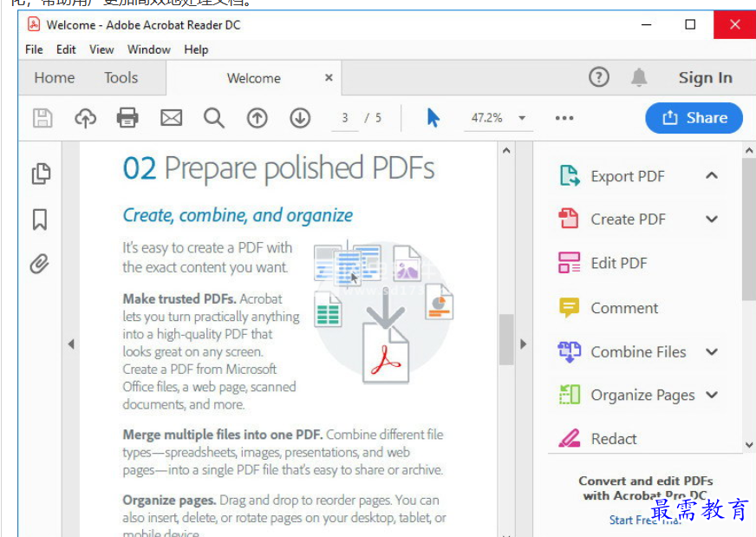Open the Help menu
Image resolution: width=756 pixels, height=537 pixels.
point(196,49)
